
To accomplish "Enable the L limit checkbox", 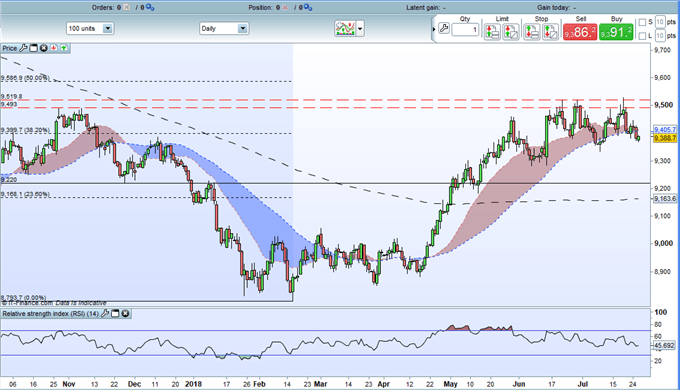I will pos(642,36).
